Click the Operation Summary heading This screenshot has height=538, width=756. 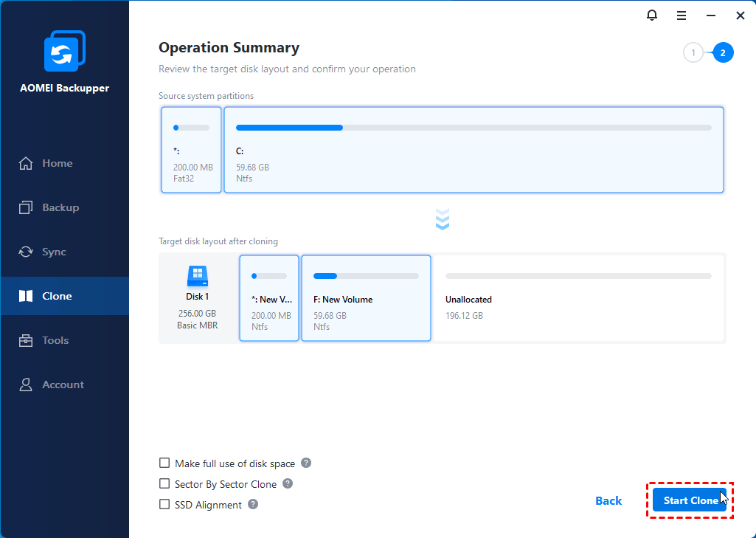click(x=229, y=47)
